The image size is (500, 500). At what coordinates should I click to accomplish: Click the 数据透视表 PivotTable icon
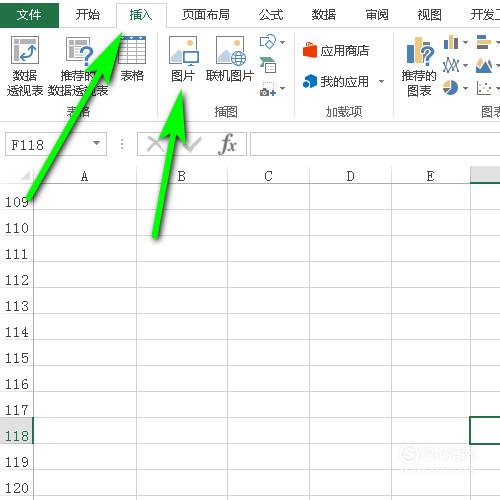coord(25,50)
